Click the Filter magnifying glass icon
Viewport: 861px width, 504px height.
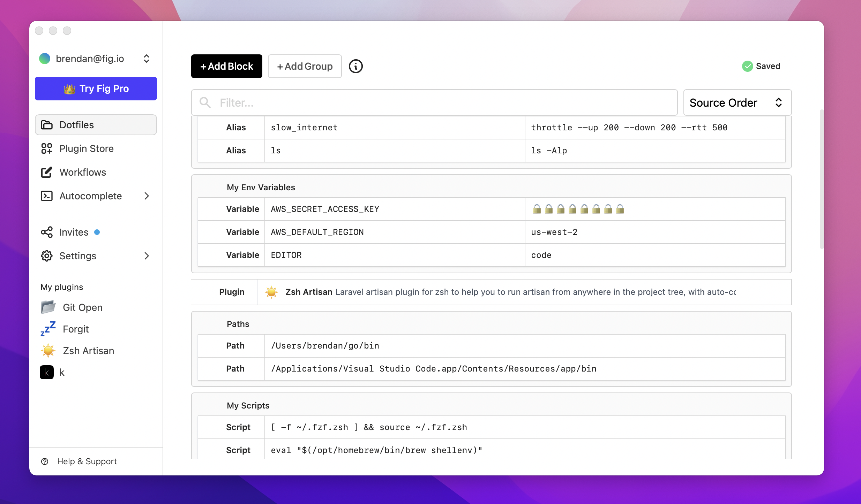click(205, 102)
